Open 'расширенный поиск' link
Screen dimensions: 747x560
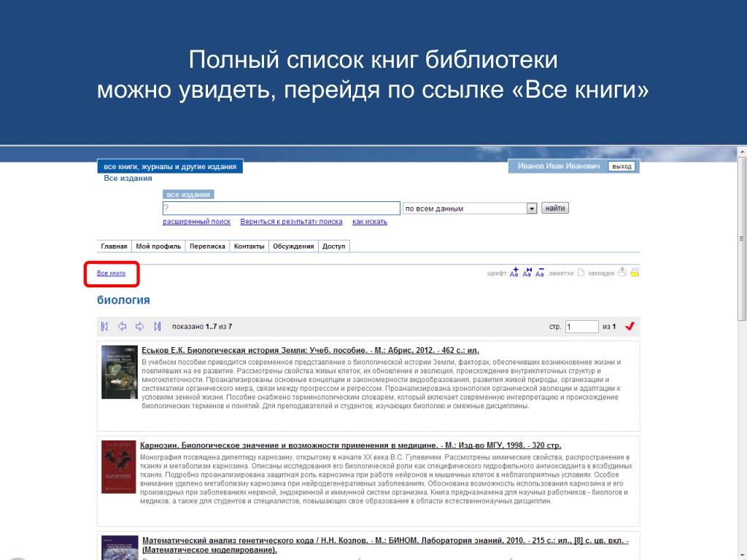point(197,222)
